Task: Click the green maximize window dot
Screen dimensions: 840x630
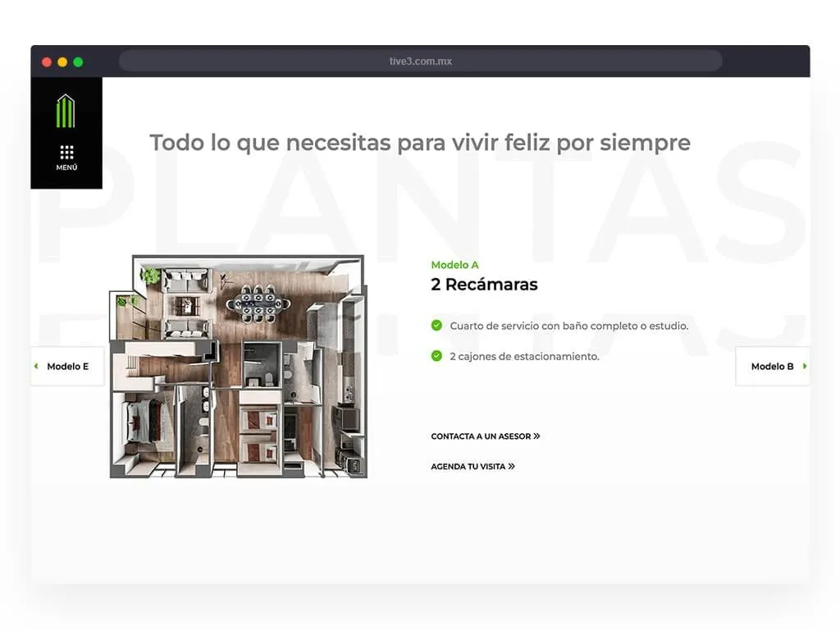Action: click(78, 62)
